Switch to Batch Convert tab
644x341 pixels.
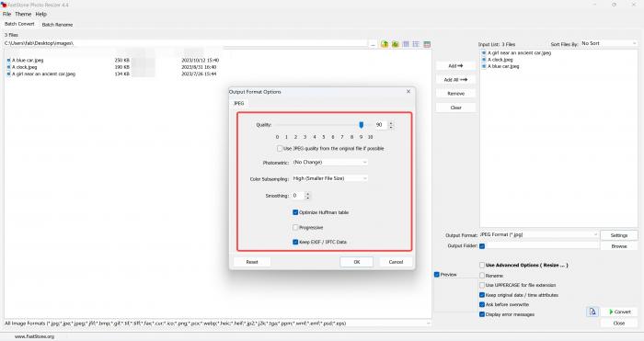(x=19, y=24)
